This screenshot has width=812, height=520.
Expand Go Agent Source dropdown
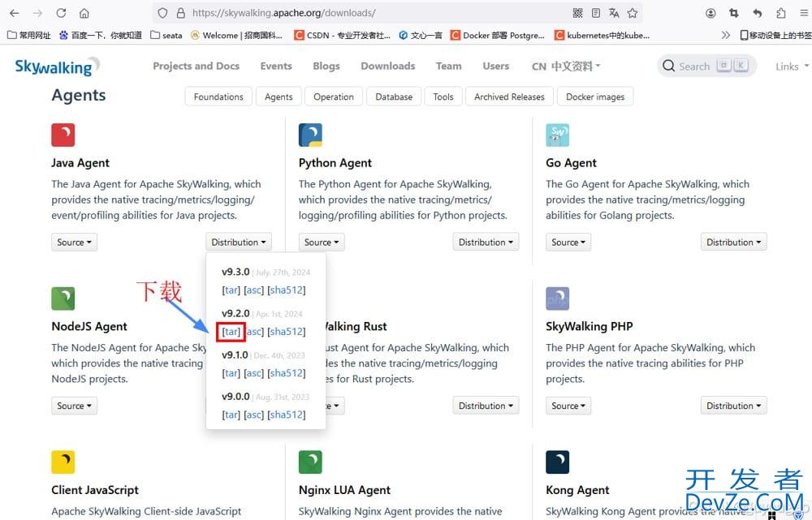tap(568, 242)
